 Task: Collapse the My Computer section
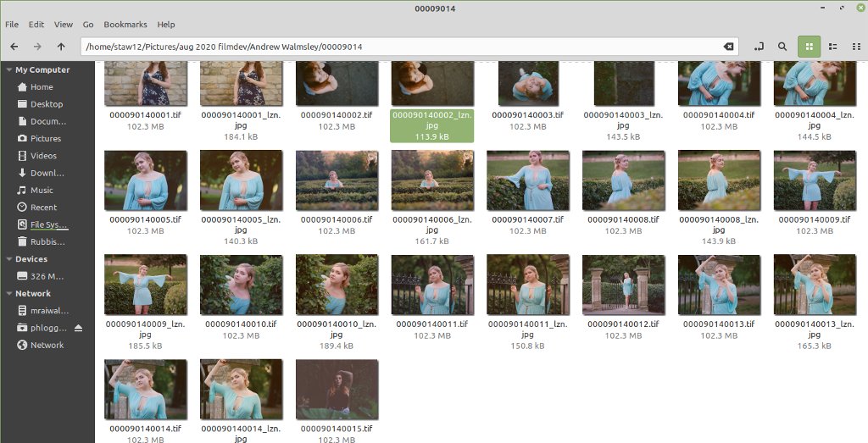(x=8, y=70)
